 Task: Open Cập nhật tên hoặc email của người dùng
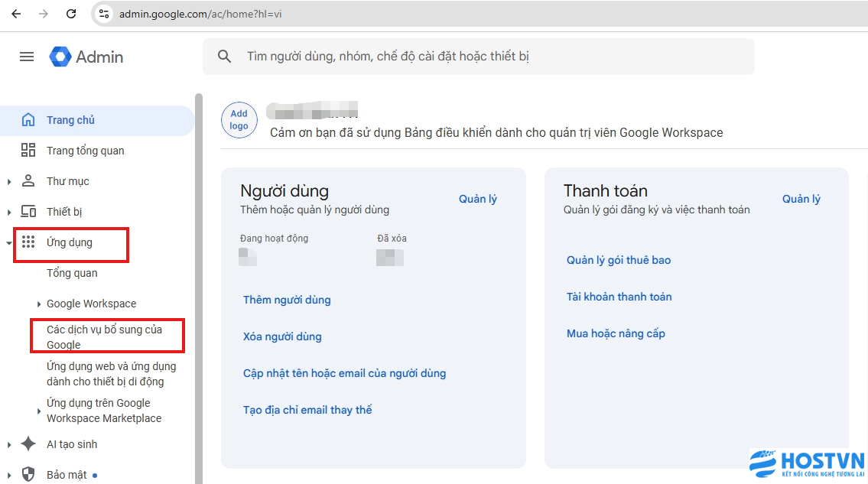pos(344,373)
